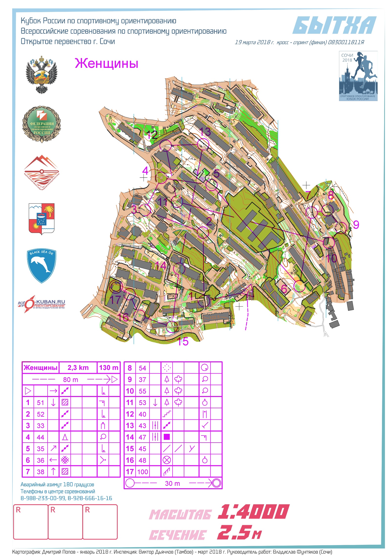The width and height of the screenshot is (392, 559).
Task: Click the Sochi coat of arms shield
Action: (41, 219)
